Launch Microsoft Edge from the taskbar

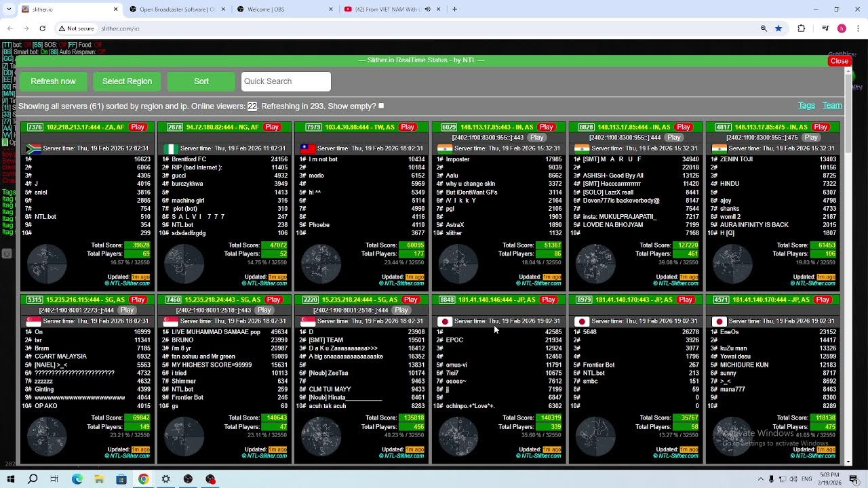pos(77,479)
